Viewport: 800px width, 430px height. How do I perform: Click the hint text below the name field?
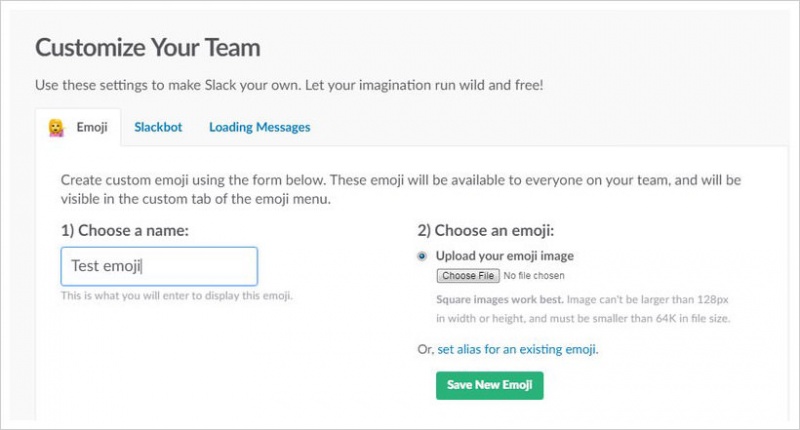point(177,296)
